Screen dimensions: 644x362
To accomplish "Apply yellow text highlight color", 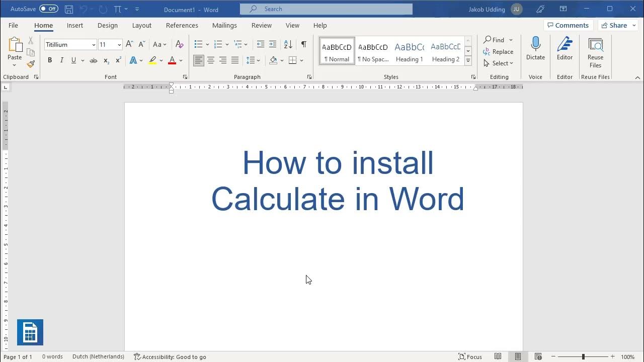I will coord(152,60).
